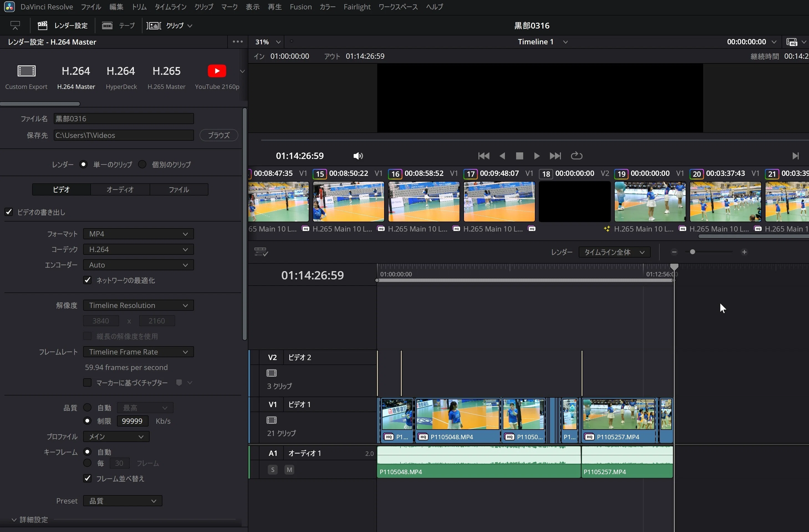Mute the Audio 1 track
The height and width of the screenshot is (532, 809).
[x=289, y=470]
